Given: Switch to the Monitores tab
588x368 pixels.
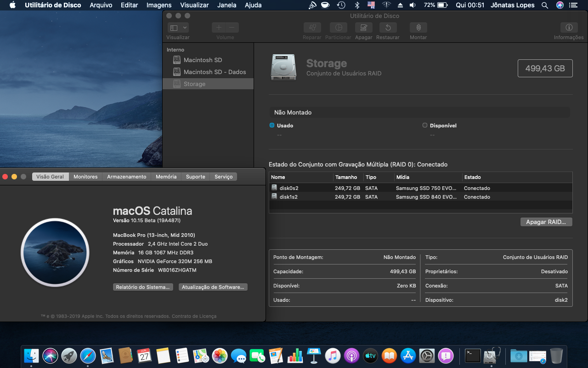Looking at the screenshot, I should click(x=85, y=177).
